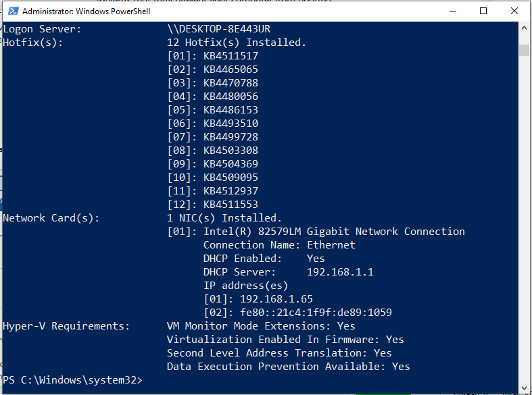Click the 'Logon Server:' label
Image resolution: width=532 pixels, height=395 pixels.
click(x=42, y=29)
